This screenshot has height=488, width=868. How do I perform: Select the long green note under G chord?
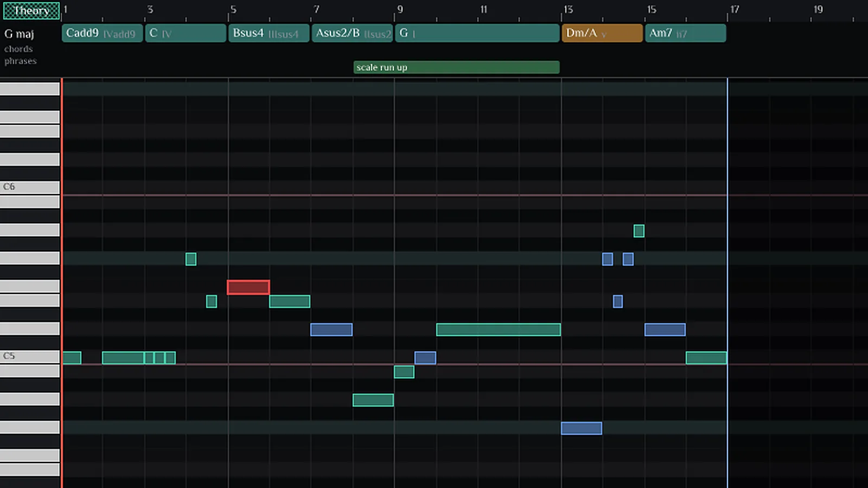tap(499, 329)
